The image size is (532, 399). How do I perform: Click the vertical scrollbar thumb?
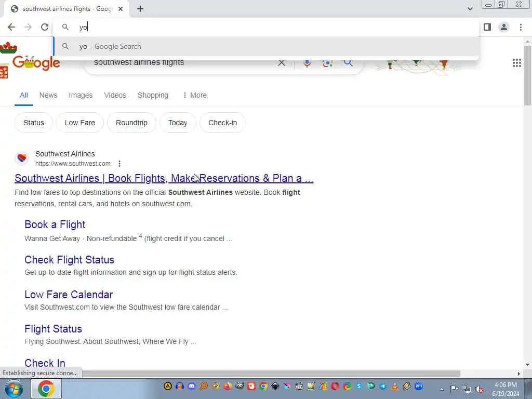[527, 75]
